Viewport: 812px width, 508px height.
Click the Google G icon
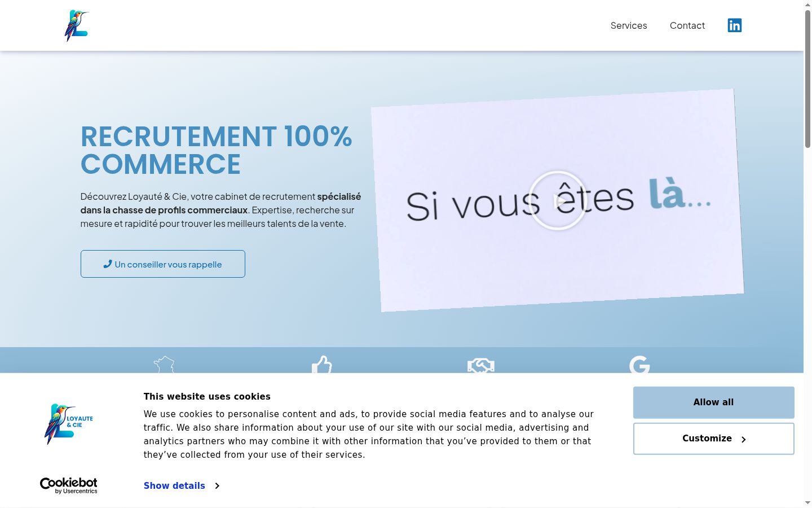tap(639, 365)
